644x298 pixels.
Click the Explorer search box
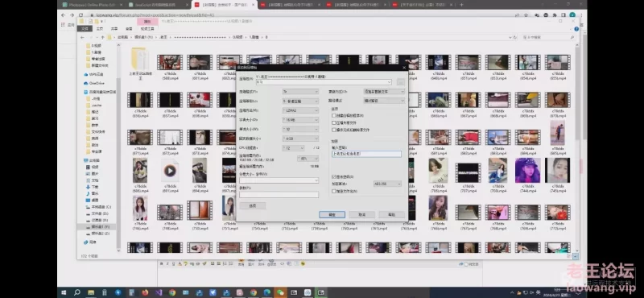point(548,37)
